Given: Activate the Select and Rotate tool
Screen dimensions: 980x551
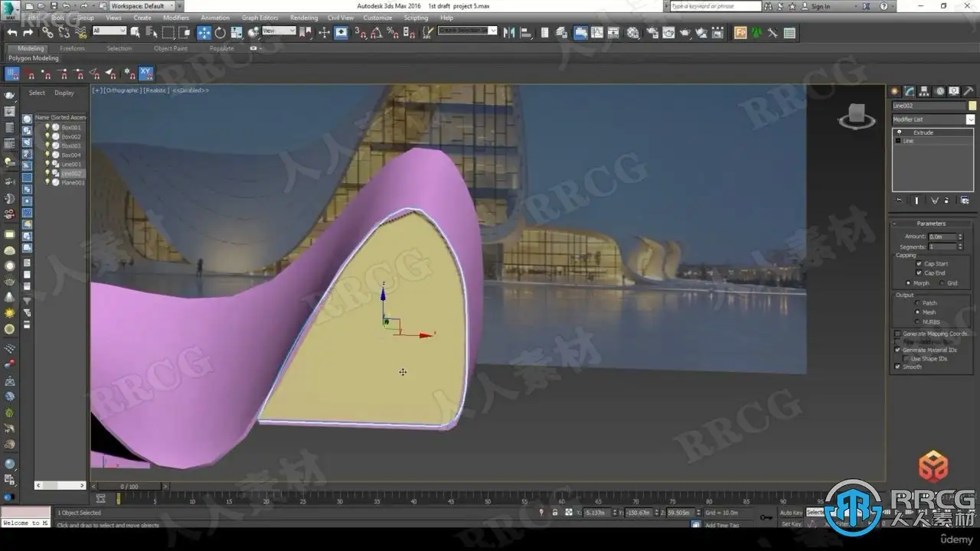Looking at the screenshot, I should point(220,32).
